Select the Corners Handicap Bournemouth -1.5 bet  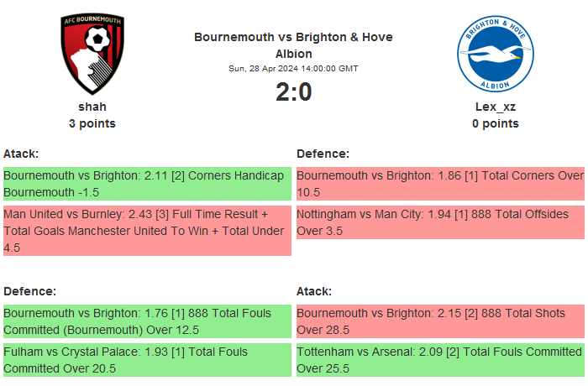(147, 184)
